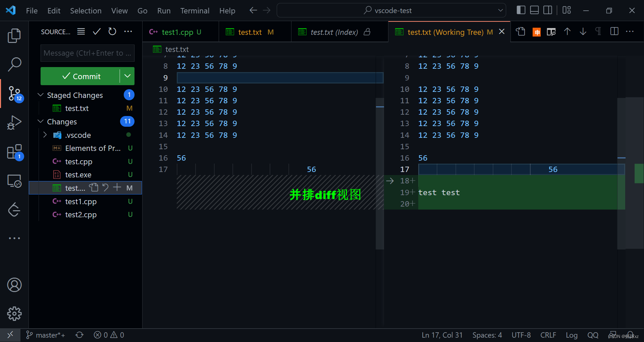Stage changes plus icon on test.txt row
Screen dimensions: 644x342
tap(117, 187)
